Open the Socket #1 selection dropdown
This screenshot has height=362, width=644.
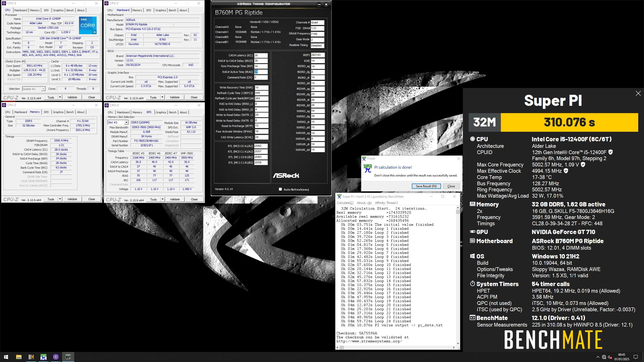[34, 89]
